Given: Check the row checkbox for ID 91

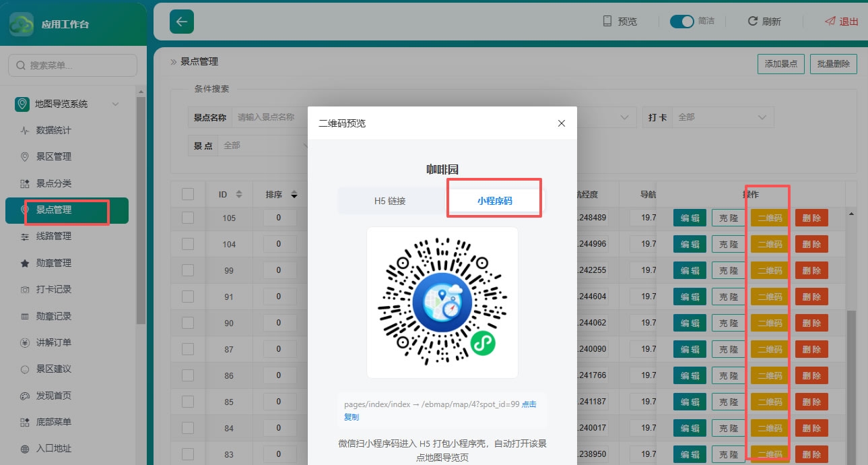Looking at the screenshot, I should [x=188, y=297].
